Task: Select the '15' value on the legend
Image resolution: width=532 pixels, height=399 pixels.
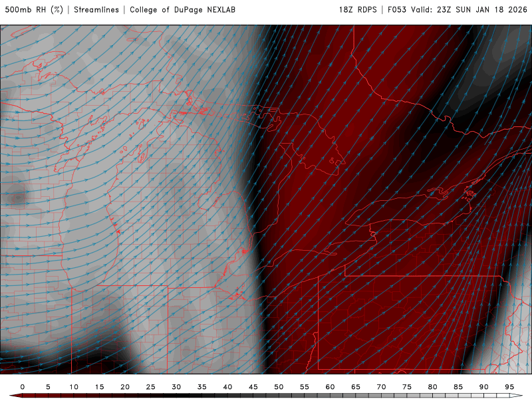Action: point(99,387)
